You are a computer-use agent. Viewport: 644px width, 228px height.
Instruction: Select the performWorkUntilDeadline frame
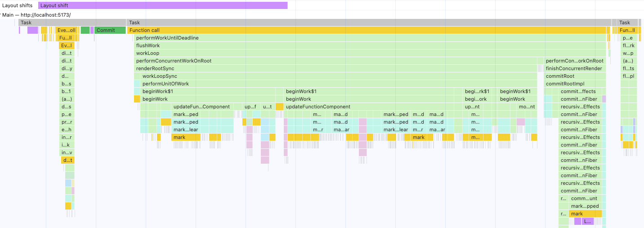click(371, 38)
